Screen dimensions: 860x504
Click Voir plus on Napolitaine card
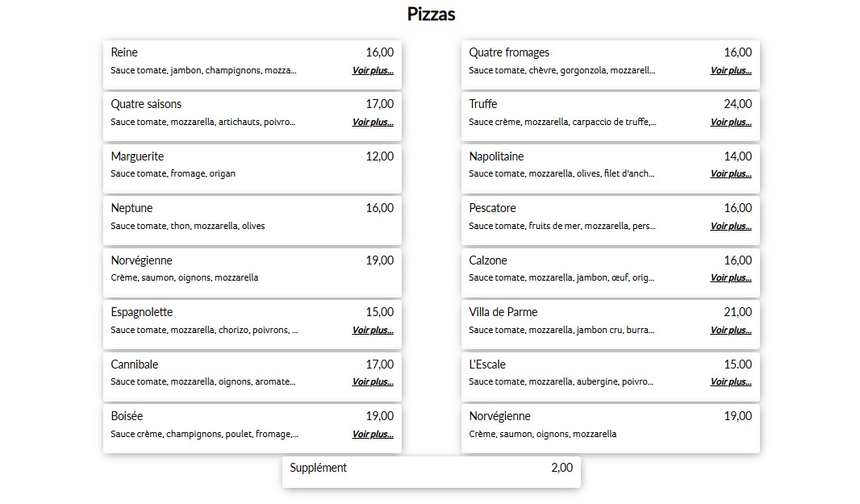(x=731, y=173)
